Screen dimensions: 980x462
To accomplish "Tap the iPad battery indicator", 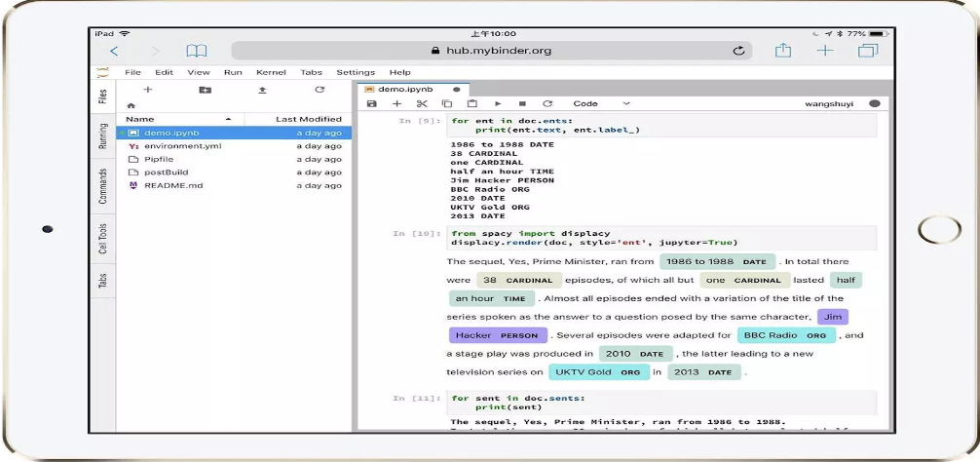I will pyautogui.click(x=878, y=34).
